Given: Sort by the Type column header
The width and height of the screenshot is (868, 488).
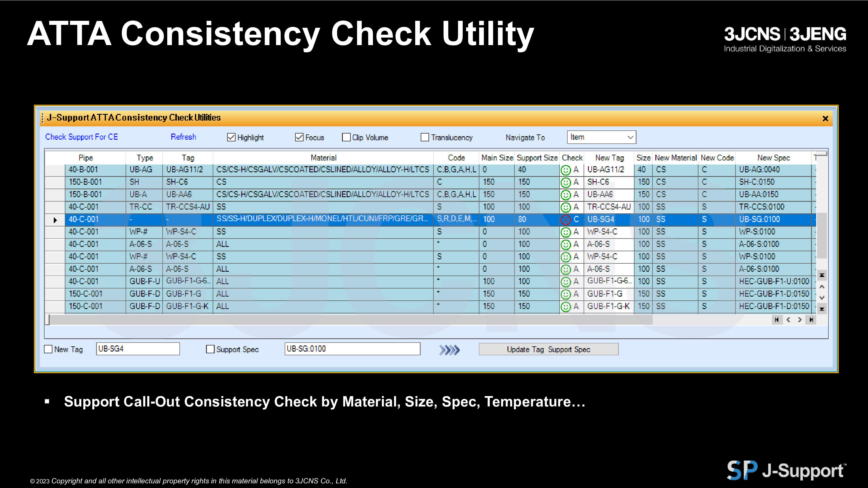Looking at the screenshot, I should 145,158.
